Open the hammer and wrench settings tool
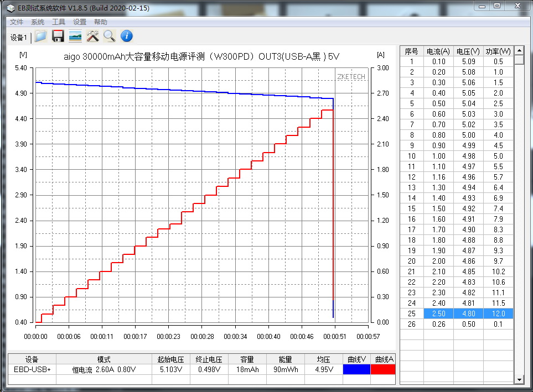The width and height of the screenshot is (533, 392). [92, 36]
